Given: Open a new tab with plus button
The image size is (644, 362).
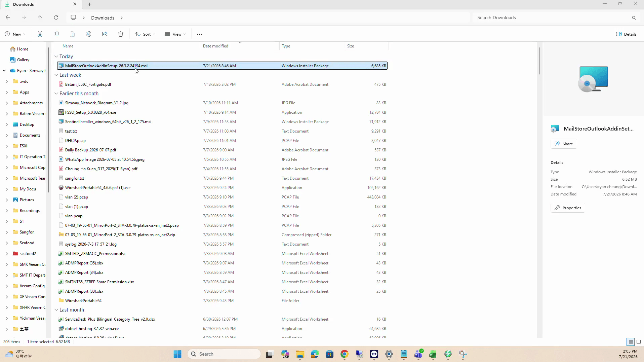Looking at the screenshot, I should tap(90, 4).
